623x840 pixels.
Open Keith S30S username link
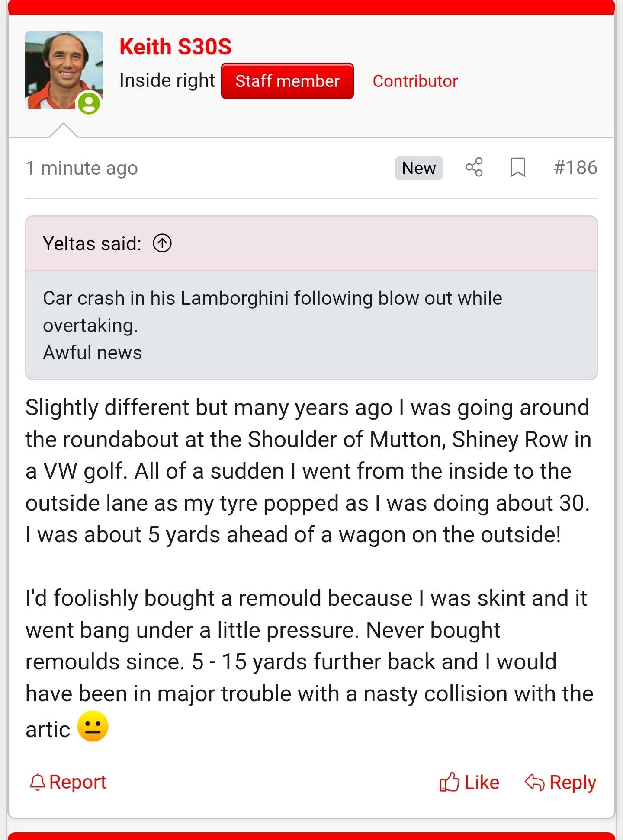click(175, 47)
